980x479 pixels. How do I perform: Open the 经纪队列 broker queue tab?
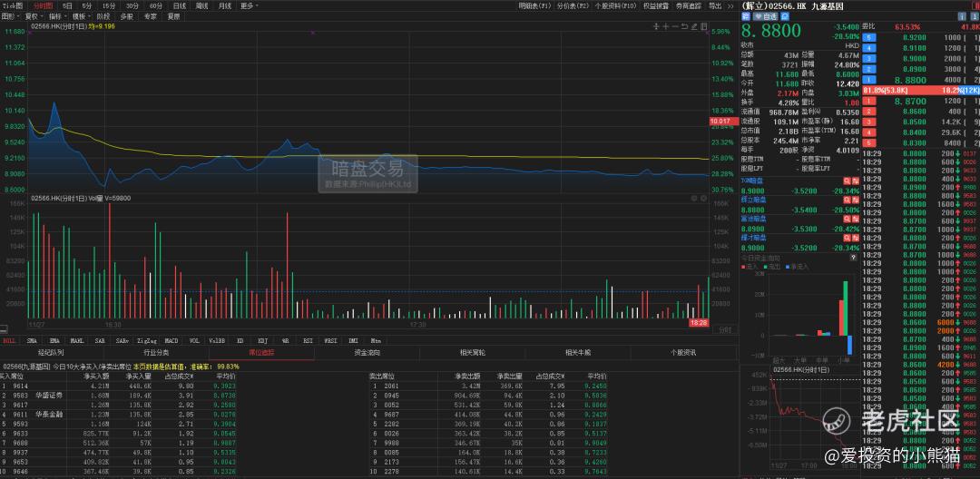click(x=51, y=353)
